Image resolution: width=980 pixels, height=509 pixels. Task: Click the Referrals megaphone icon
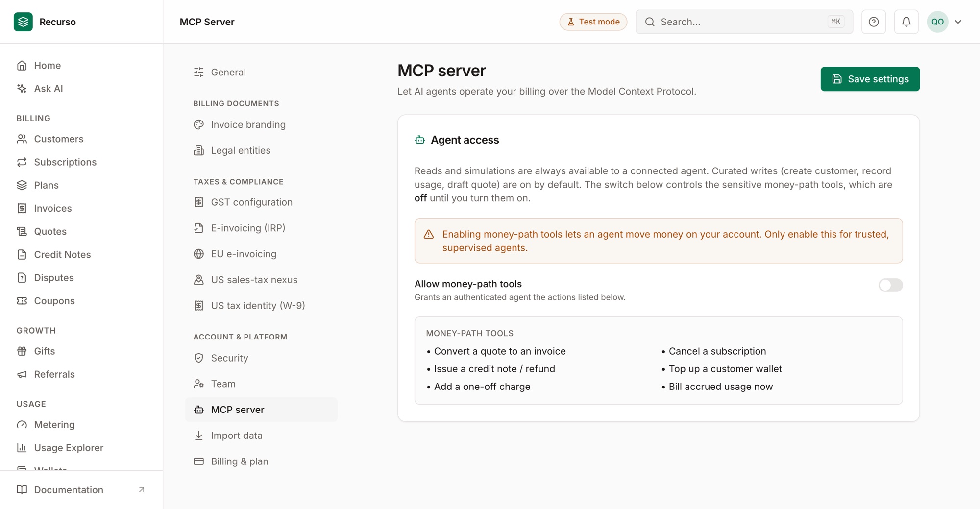point(22,374)
